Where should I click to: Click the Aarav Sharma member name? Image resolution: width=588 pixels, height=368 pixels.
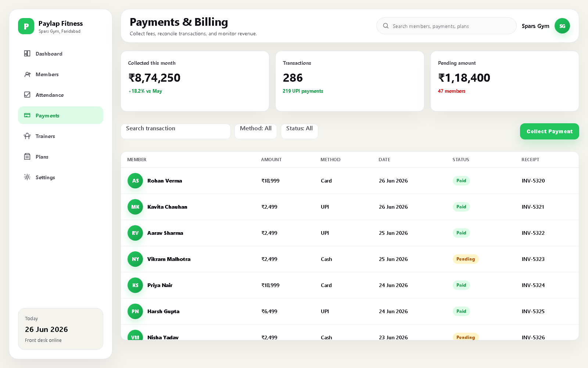tap(165, 233)
